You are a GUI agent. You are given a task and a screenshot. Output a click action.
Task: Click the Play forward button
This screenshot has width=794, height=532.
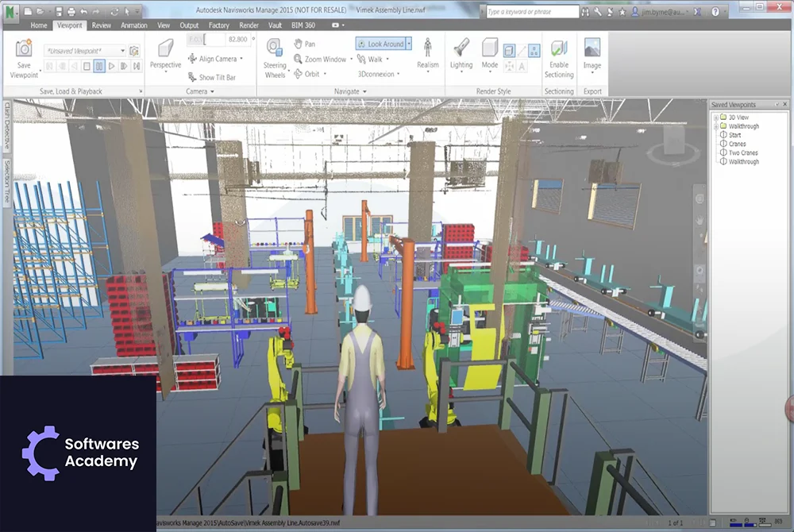click(x=111, y=66)
